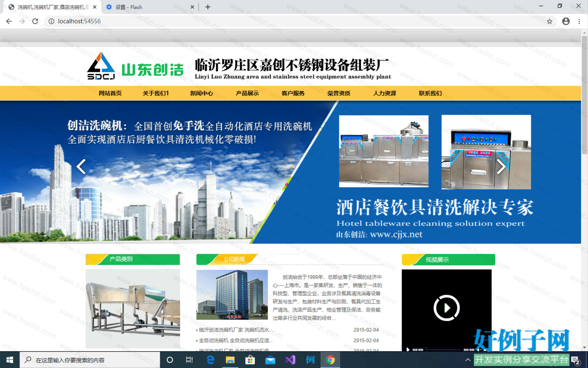Open the Chrome three-dot menu
Screen dimensions: 588x368
click(x=579, y=21)
